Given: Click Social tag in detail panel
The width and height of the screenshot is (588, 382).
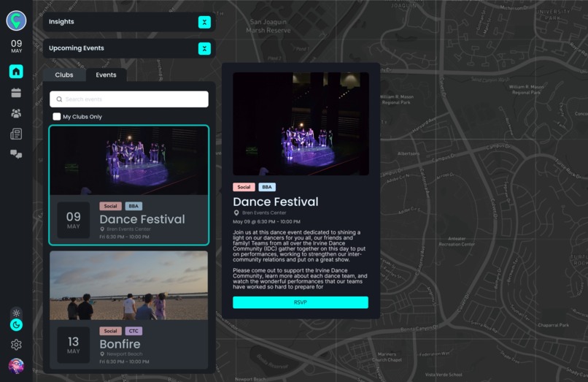Looking at the screenshot, I should click(244, 187).
